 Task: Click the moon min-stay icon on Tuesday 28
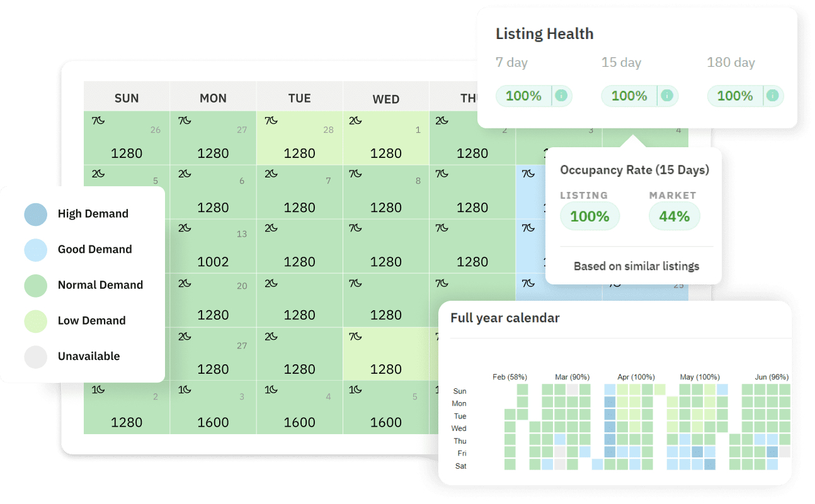pyautogui.click(x=271, y=120)
